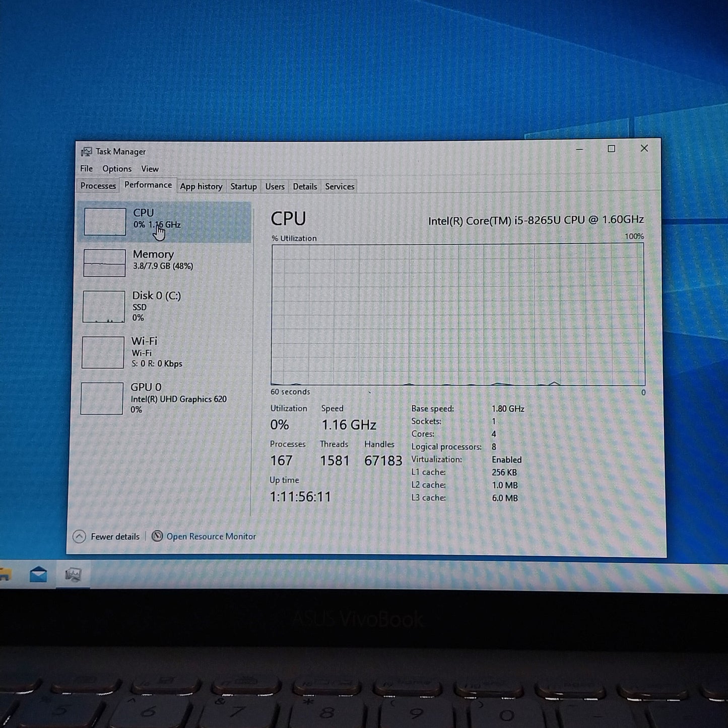The width and height of the screenshot is (728, 728).
Task: Click the up time value 1:11:56:11
Action: 300,497
